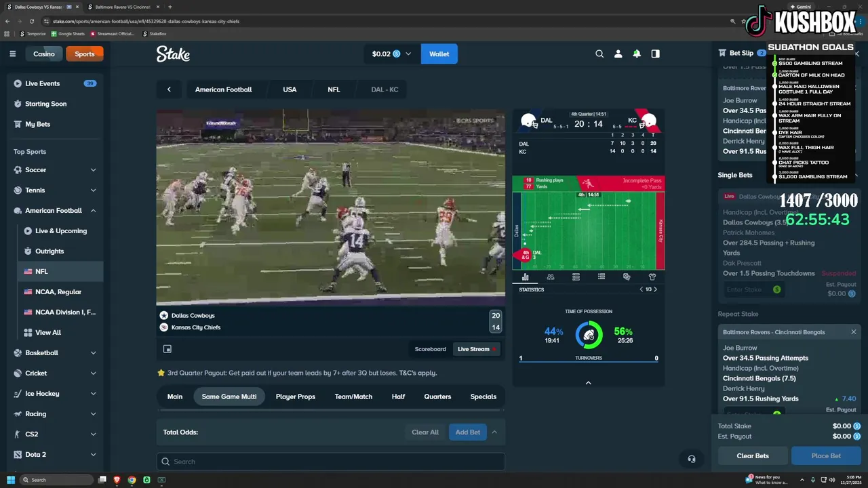Switch to the Sports toggle

point(85,54)
